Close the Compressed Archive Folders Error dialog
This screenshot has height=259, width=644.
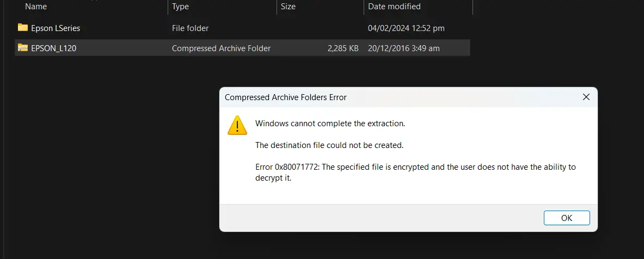pyautogui.click(x=586, y=97)
